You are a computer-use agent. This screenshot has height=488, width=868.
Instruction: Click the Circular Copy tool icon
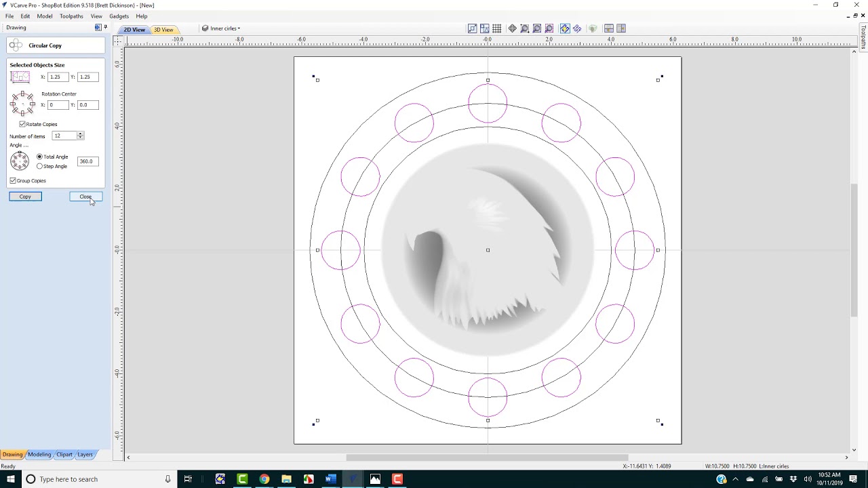point(16,45)
